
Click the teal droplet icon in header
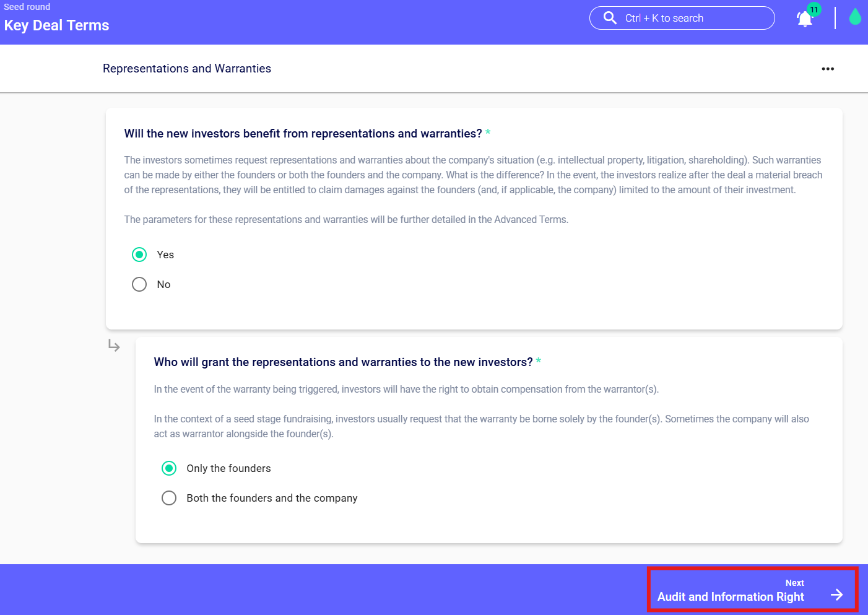pyautogui.click(x=855, y=17)
